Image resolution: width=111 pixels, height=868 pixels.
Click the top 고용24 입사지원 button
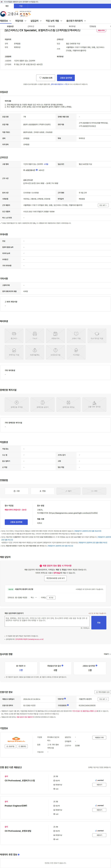tap(66, 78)
